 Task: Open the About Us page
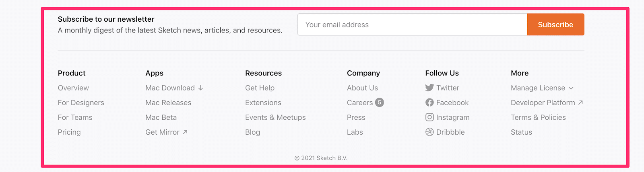click(362, 88)
